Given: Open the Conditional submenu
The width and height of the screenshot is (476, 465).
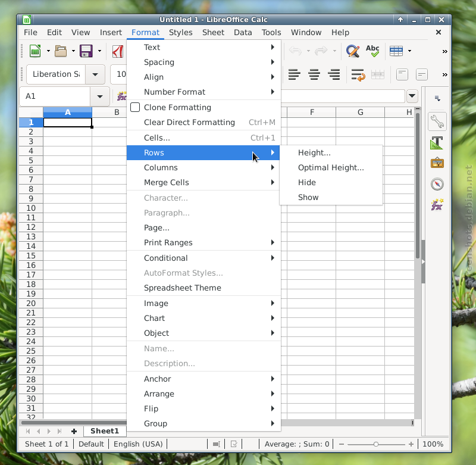Looking at the screenshot, I should [203, 258].
